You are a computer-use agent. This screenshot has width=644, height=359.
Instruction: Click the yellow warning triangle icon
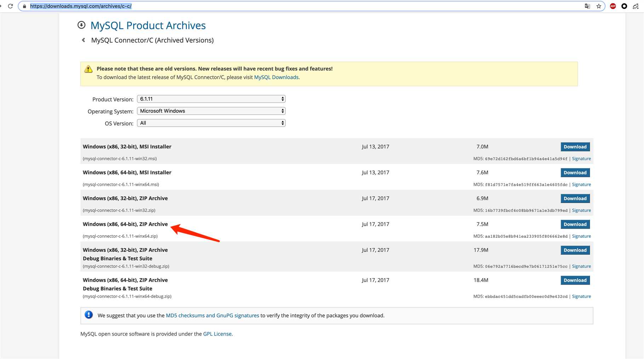pyautogui.click(x=88, y=69)
